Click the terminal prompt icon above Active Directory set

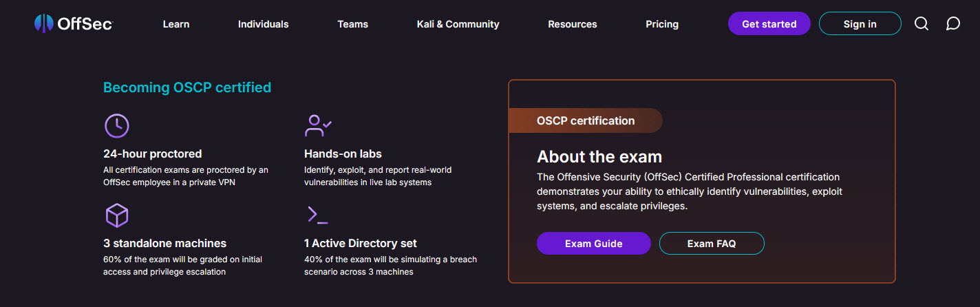[317, 215]
